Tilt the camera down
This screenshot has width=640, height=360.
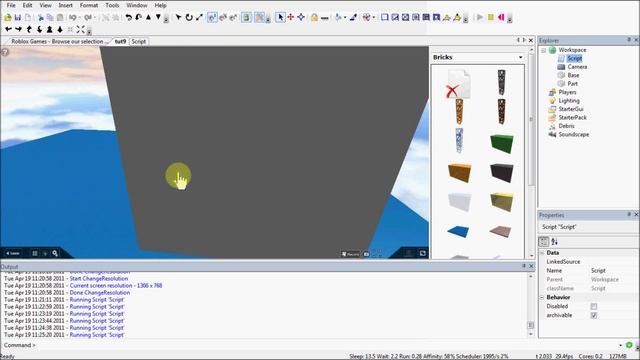[39, 29]
